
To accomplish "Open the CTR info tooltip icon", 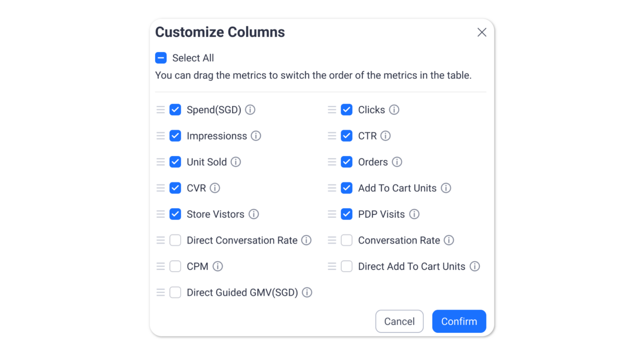I will 385,136.
